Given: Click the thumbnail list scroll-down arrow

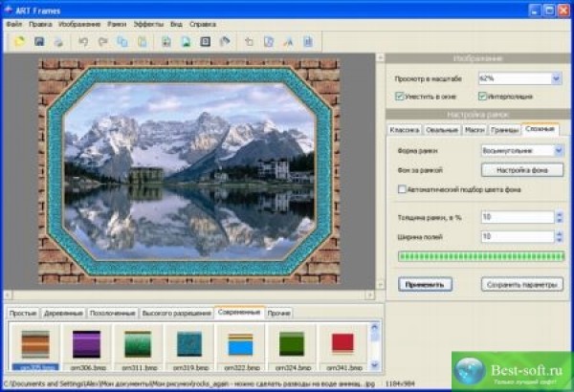Looking at the screenshot, I should (374, 365).
